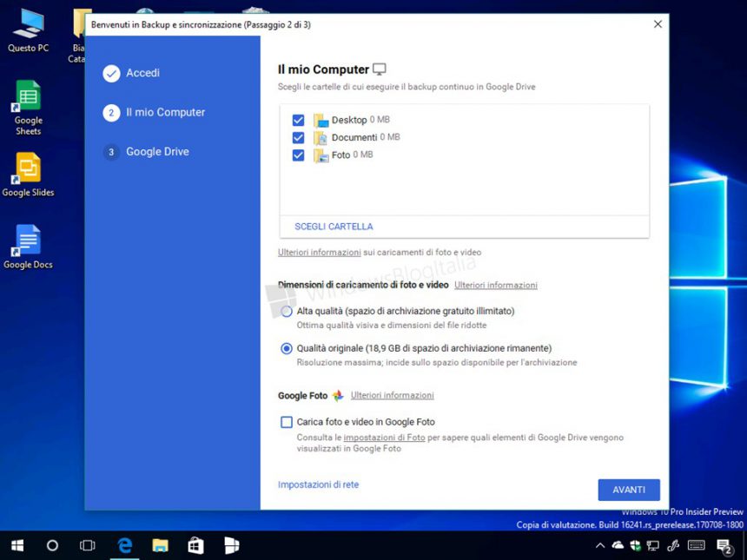The width and height of the screenshot is (747, 560).
Task: Open the Google Slides desktop shortcut
Action: pos(28,175)
